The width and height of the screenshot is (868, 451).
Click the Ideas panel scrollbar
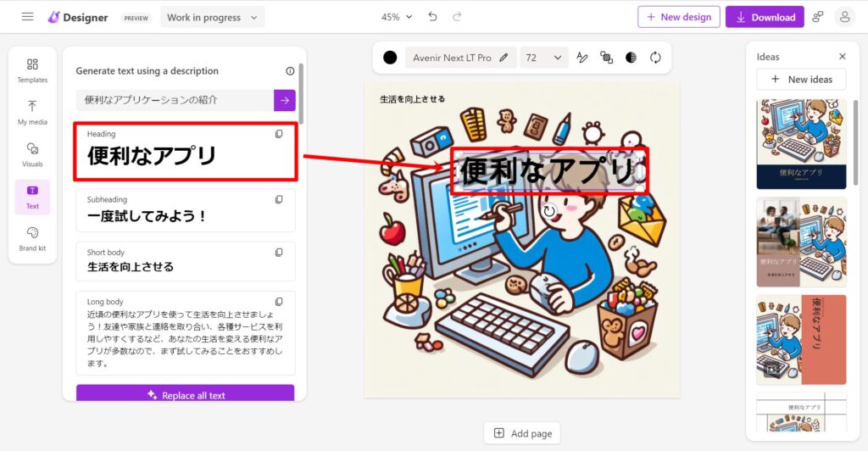tap(856, 142)
